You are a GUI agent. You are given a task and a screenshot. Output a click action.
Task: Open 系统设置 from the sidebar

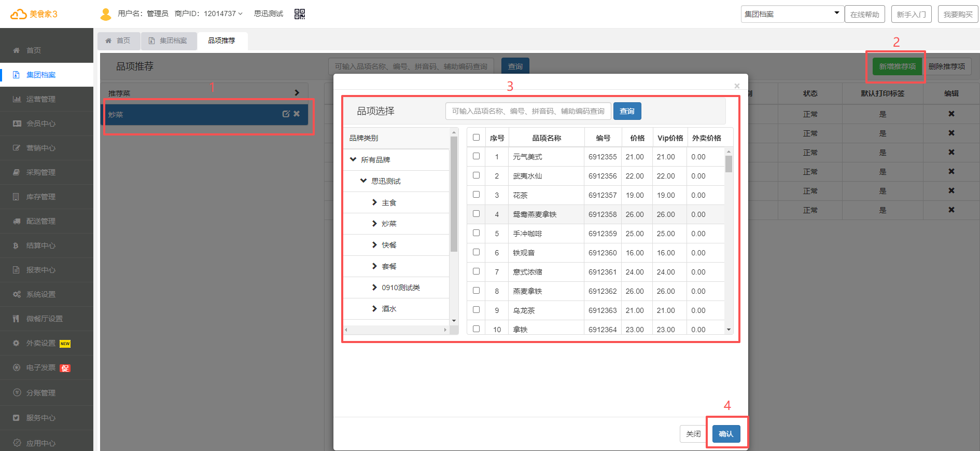tap(40, 294)
